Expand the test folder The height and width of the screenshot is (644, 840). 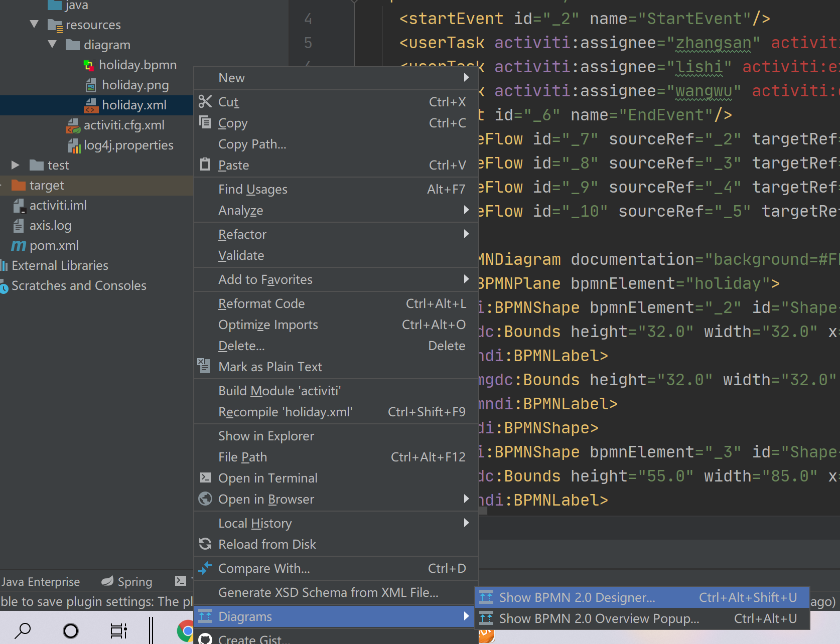(16, 165)
